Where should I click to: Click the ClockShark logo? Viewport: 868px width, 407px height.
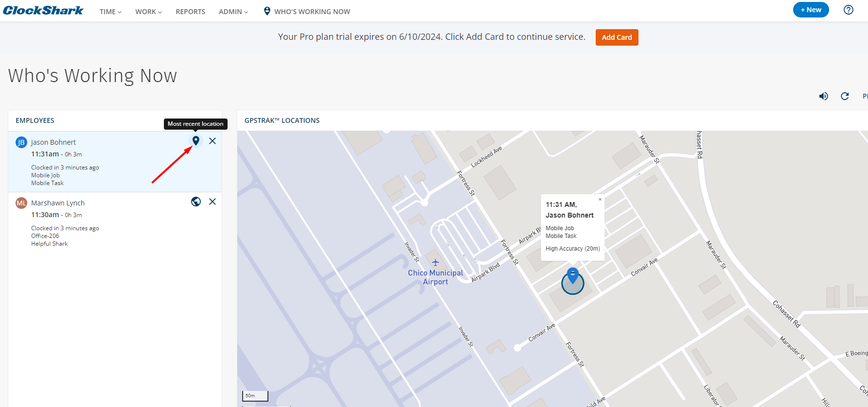[43, 10]
